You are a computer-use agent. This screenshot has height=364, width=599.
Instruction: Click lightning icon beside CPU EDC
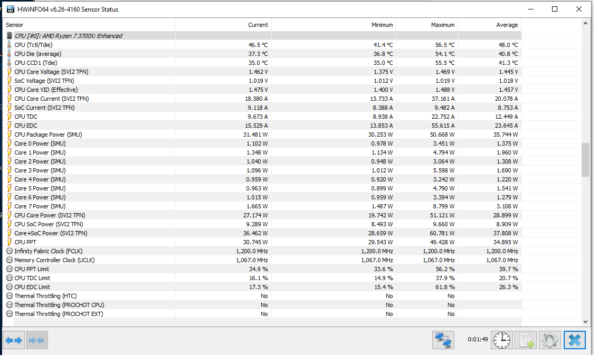point(9,126)
